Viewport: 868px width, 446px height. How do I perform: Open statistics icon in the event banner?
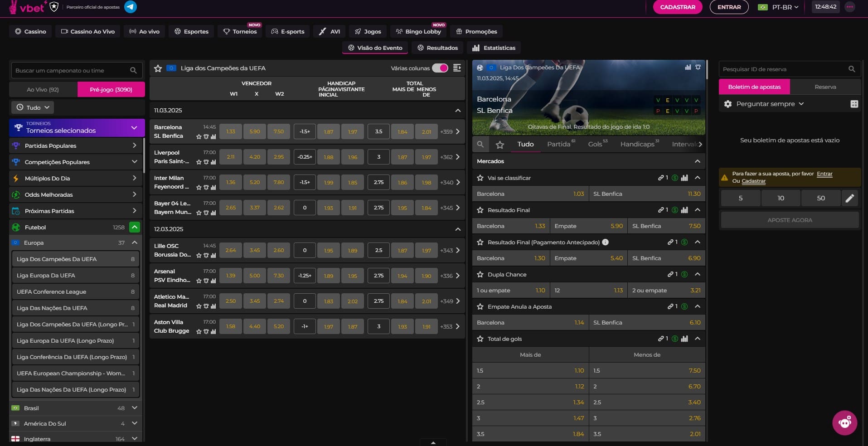(688, 67)
